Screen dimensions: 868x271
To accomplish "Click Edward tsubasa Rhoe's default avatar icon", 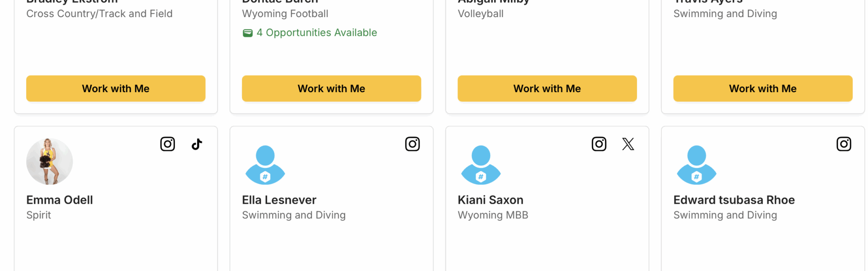I will 697,164.
